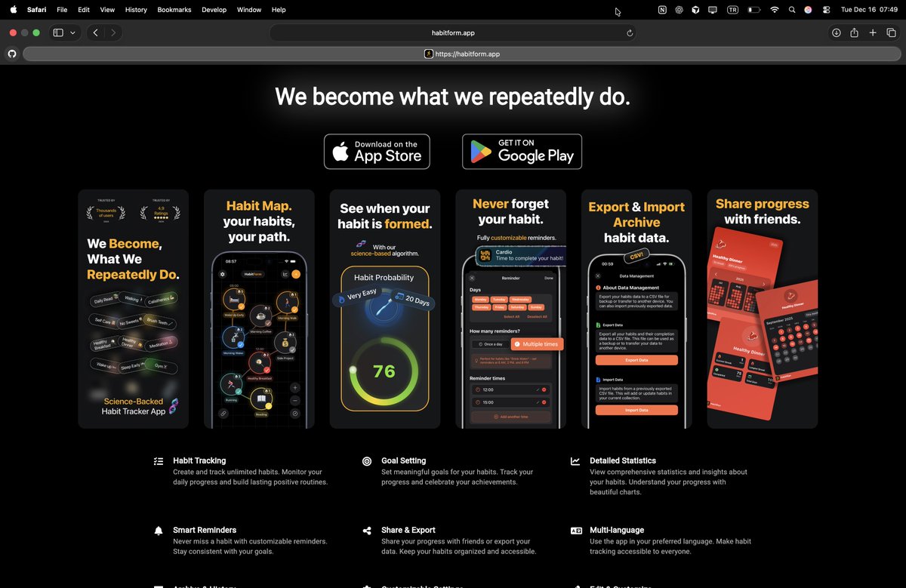Select the https://habitform.app tab

[x=462, y=54]
